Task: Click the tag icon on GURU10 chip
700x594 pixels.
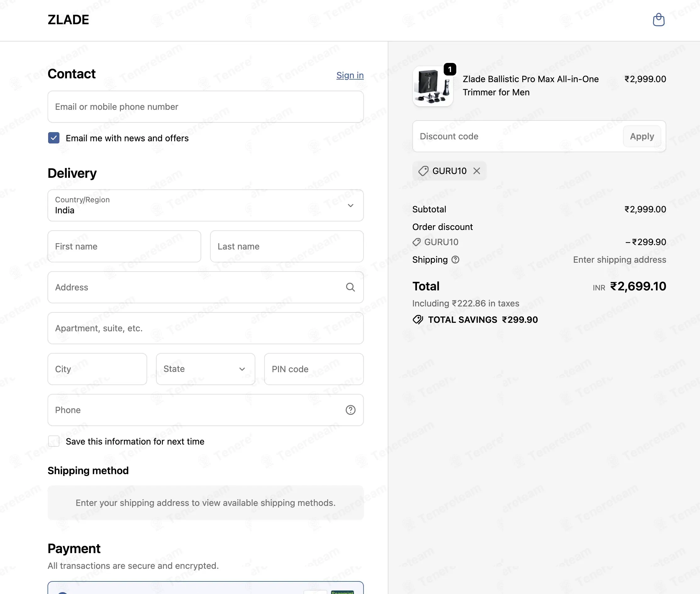Action: pyautogui.click(x=423, y=171)
